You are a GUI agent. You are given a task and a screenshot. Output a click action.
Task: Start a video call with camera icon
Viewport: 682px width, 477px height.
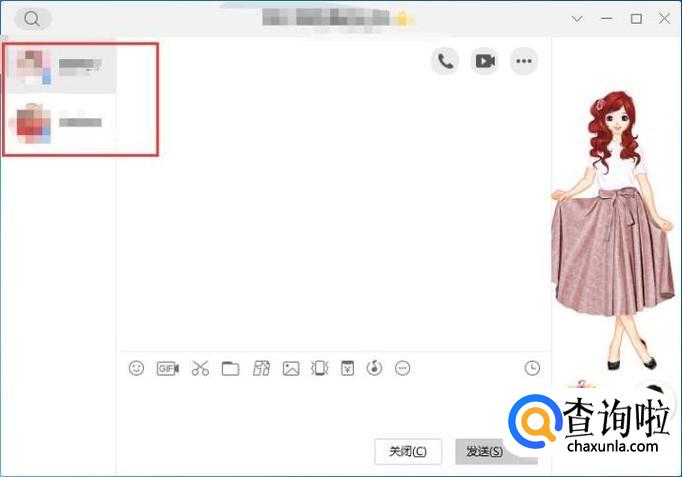pos(485,61)
